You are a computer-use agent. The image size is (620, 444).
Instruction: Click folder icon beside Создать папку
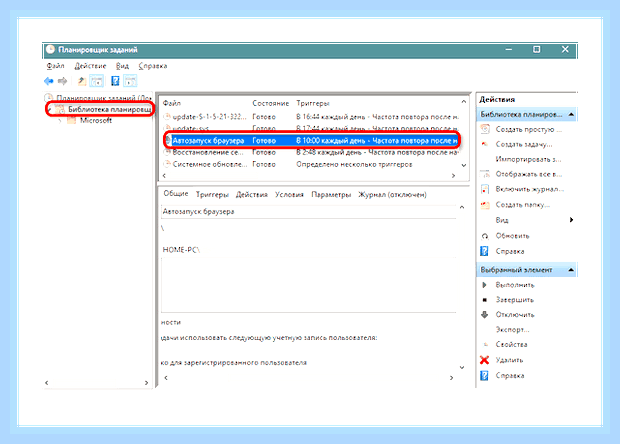[485, 205]
